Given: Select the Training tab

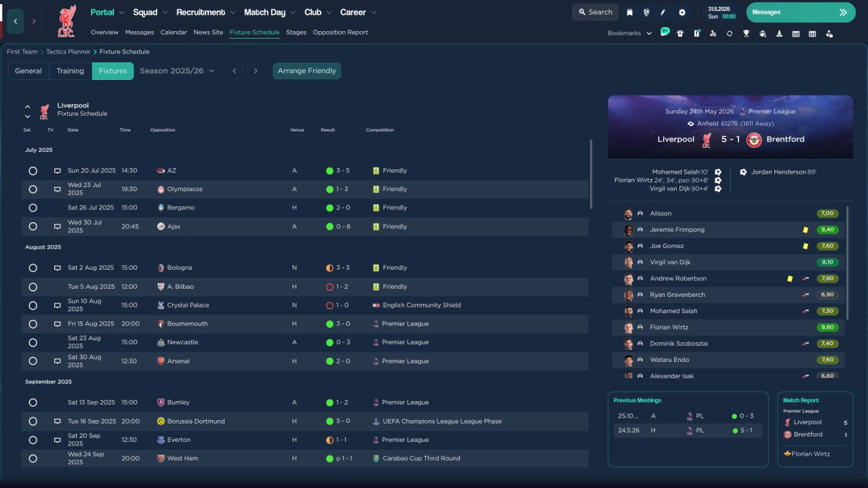Looking at the screenshot, I should pos(71,70).
